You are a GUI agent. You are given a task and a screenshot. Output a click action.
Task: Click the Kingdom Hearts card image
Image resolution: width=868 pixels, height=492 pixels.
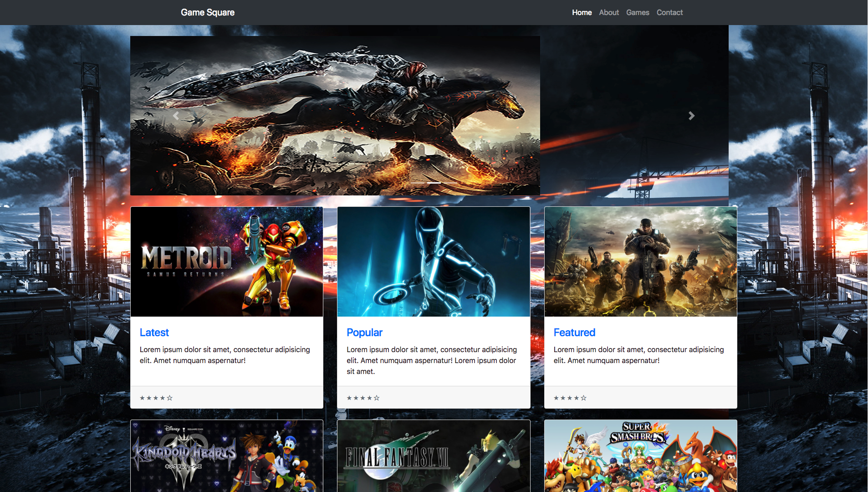pos(227,456)
